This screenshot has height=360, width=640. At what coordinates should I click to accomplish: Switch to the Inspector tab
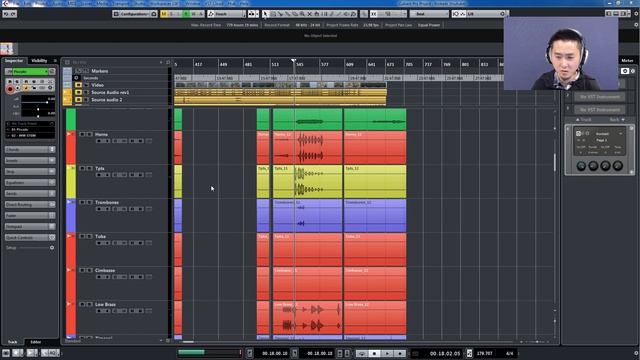click(14, 60)
